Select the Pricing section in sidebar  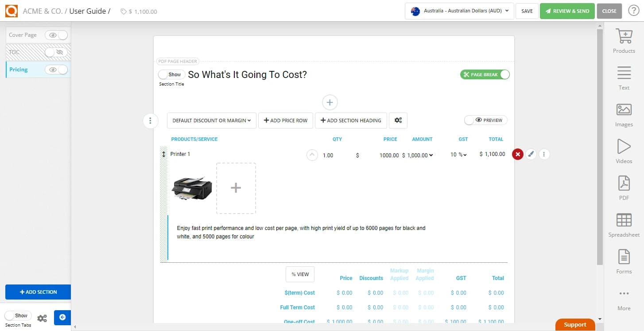tap(18, 69)
